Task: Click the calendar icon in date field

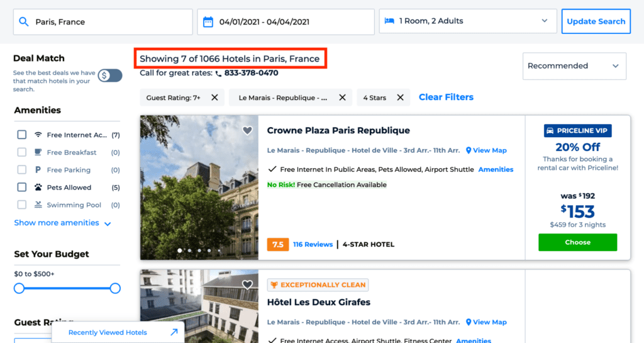Action: (x=208, y=22)
